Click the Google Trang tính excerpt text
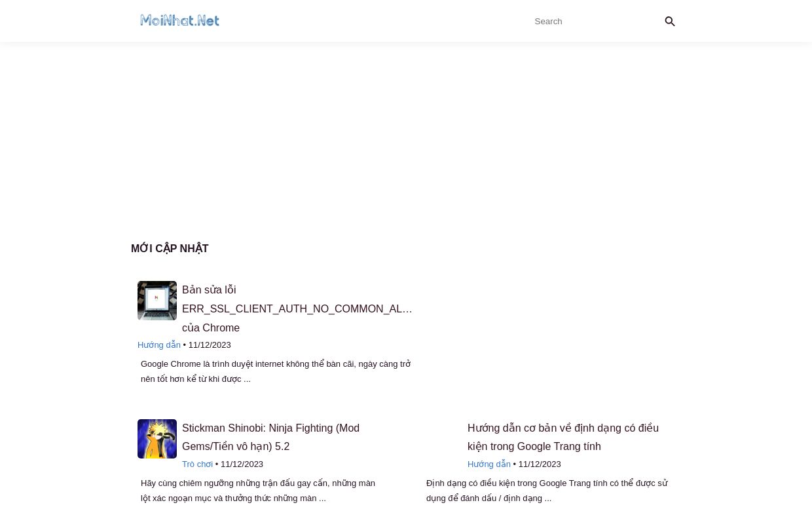 [x=547, y=491]
